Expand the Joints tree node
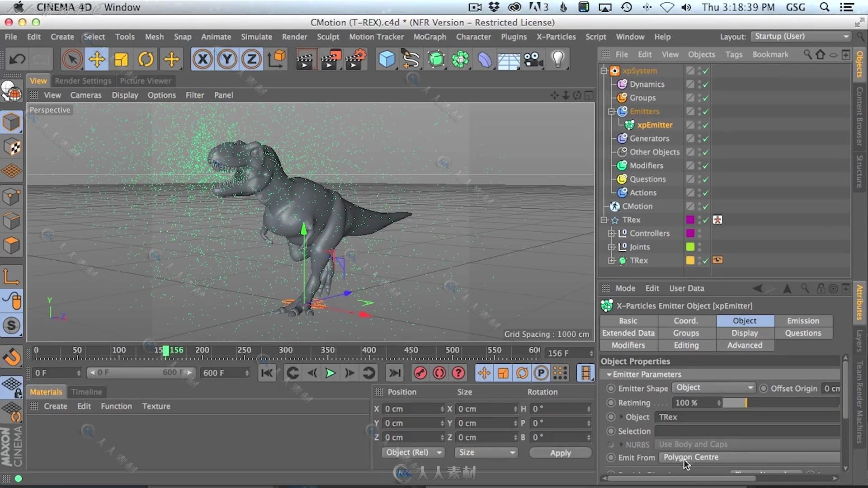Image resolution: width=868 pixels, height=488 pixels. coord(611,247)
